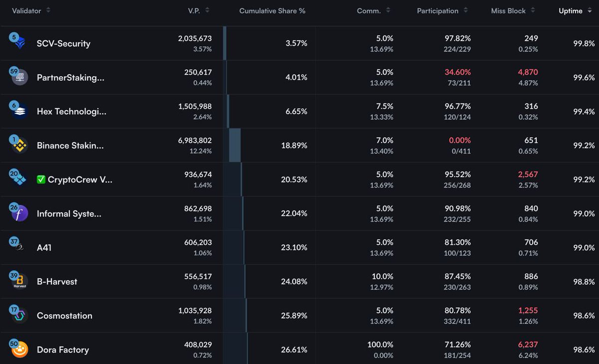Open the A41 validator logo

click(20, 247)
